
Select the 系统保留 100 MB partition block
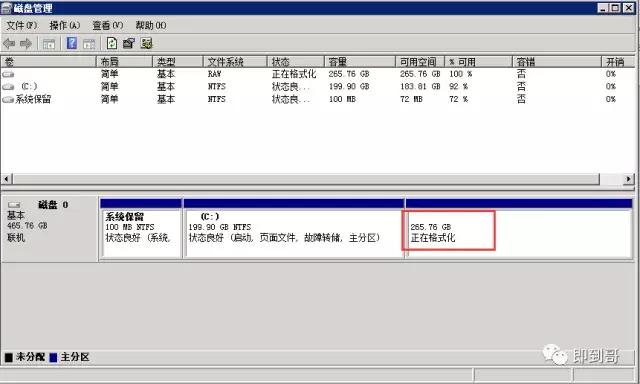(x=141, y=229)
